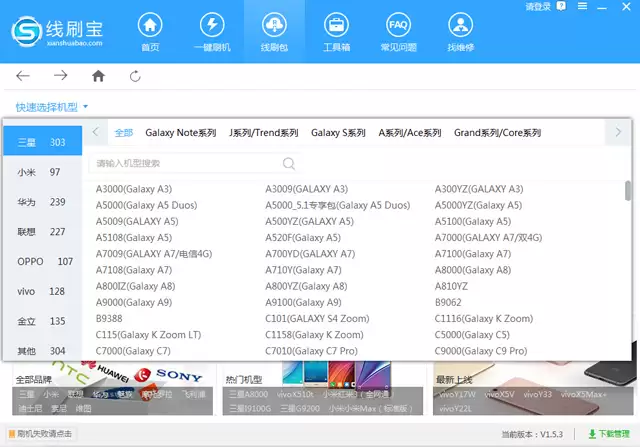Select the J系列/Trend系列 tab

point(264,133)
